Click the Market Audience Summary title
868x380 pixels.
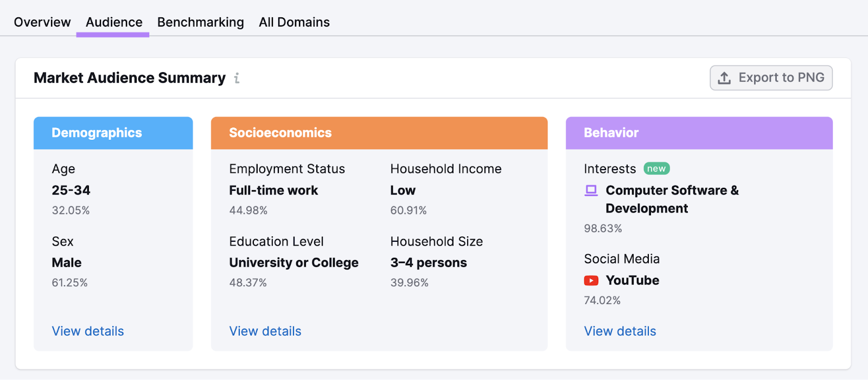click(x=130, y=78)
